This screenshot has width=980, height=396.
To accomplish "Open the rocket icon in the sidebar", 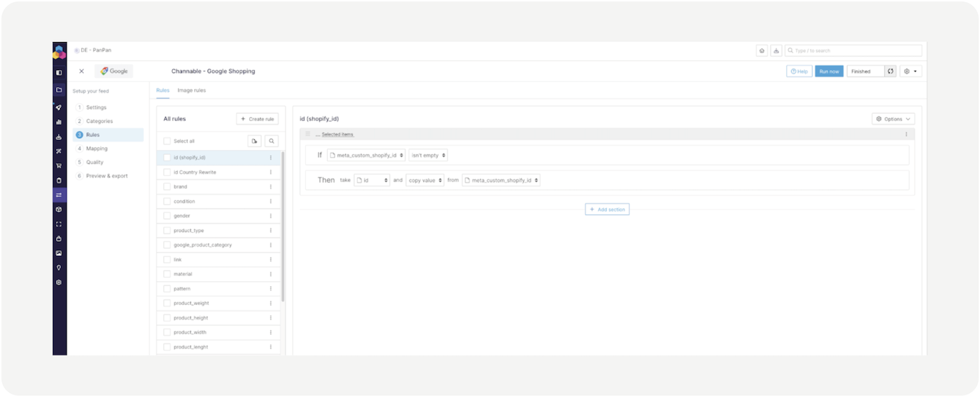I will (x=59, y=107).
